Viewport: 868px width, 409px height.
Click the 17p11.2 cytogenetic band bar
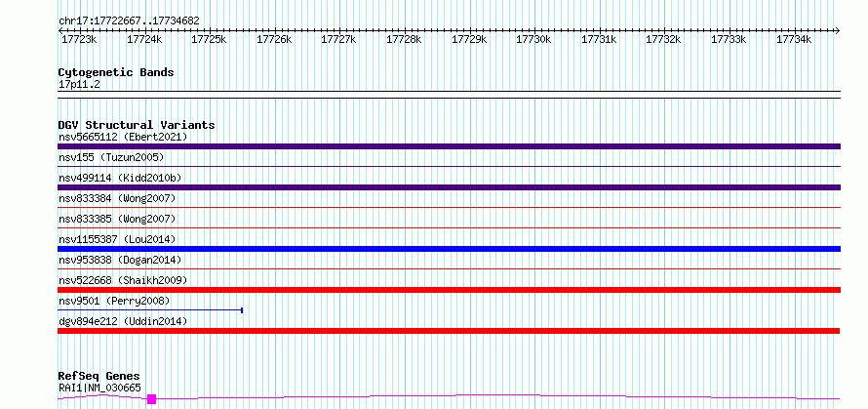(449, 95)
